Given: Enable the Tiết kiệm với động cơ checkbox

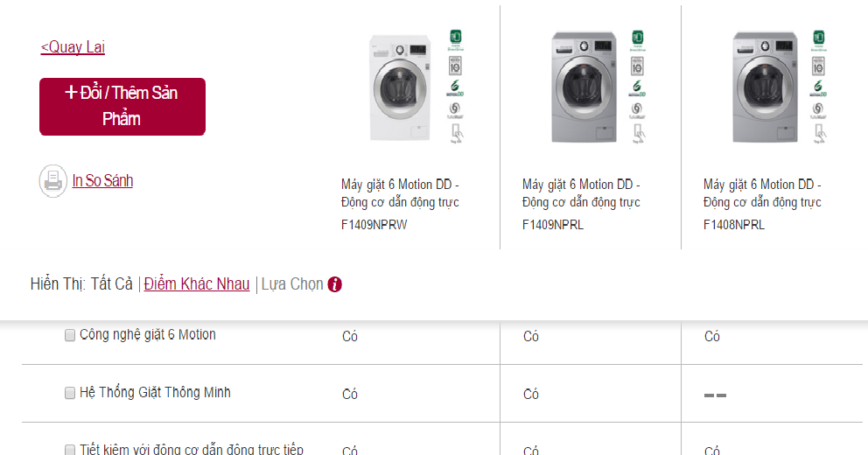Looking at the screenshot, I should (x=70, y=450).
